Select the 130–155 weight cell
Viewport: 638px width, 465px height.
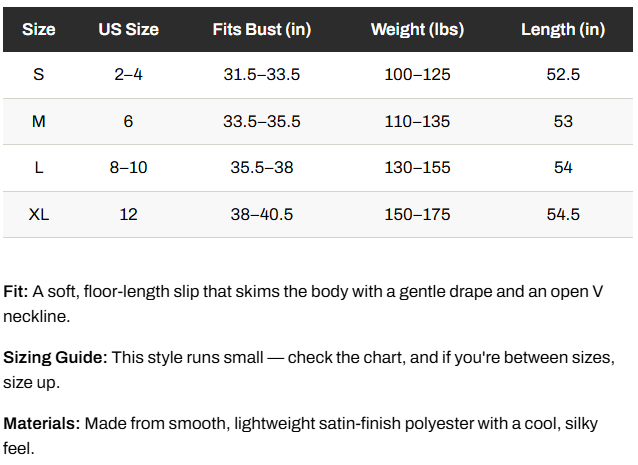point(417,167)
